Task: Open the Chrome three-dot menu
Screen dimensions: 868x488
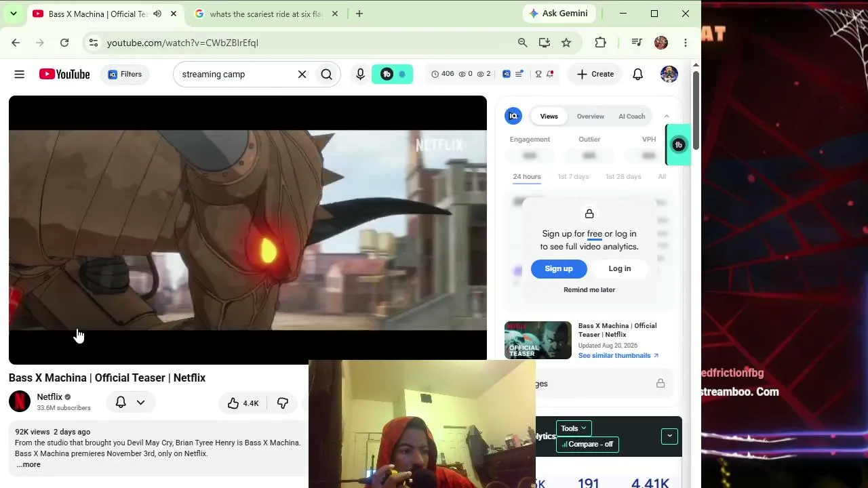Action: click(686, 43)
